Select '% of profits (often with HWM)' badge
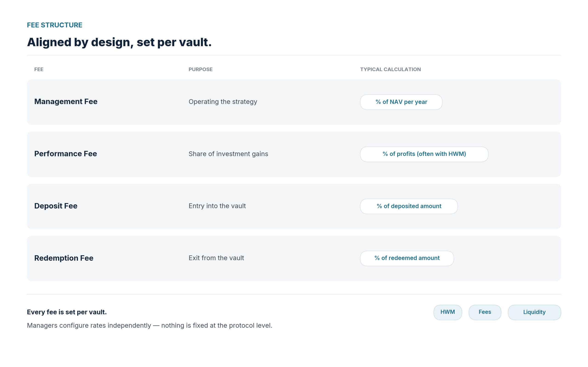588x367 pixels. [424, 154]
